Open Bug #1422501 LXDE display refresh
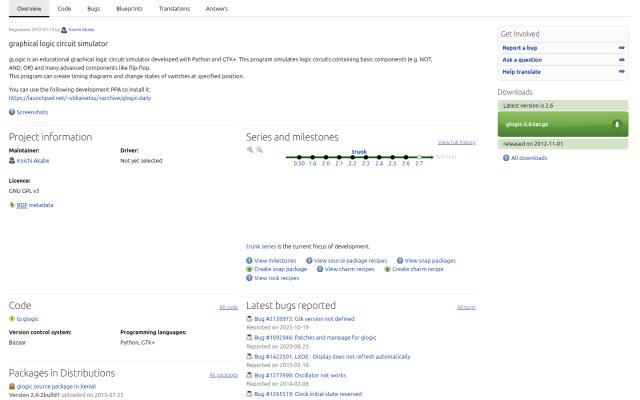640x400 pixels. coord(332,357)
